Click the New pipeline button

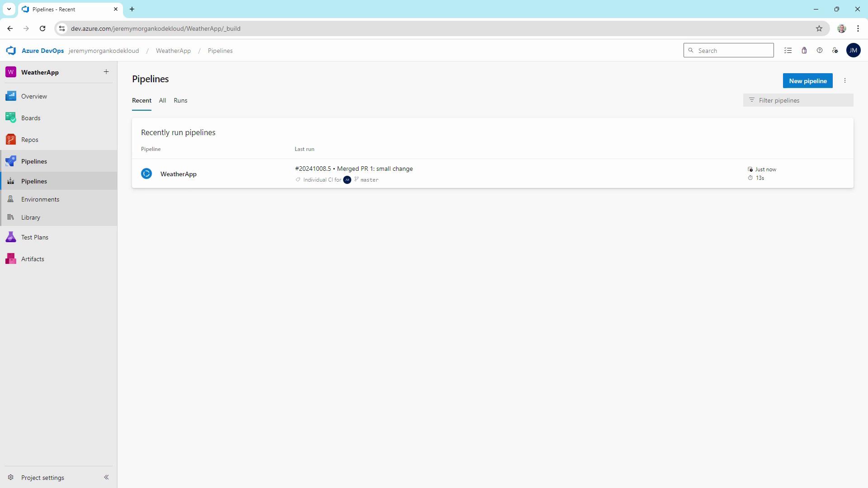pyautogui.click(x=807, y=81)
